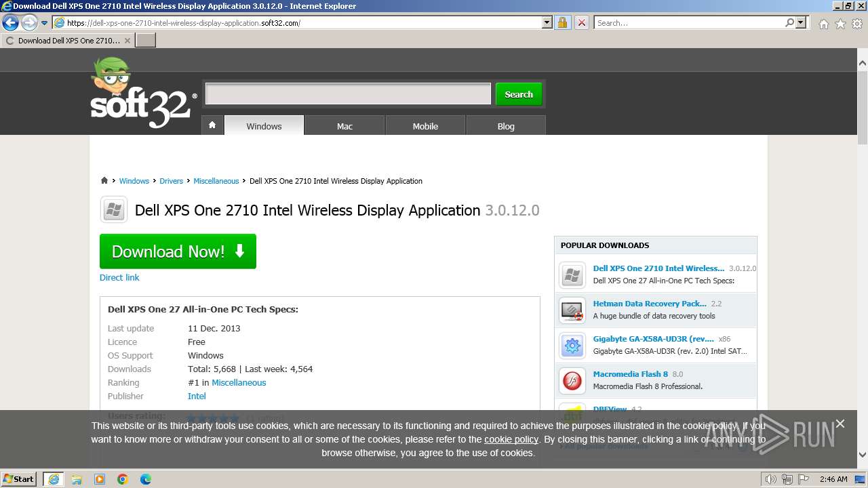Click the Windows app icon beside title
This screenshot has width=868, height=488.
114,210
